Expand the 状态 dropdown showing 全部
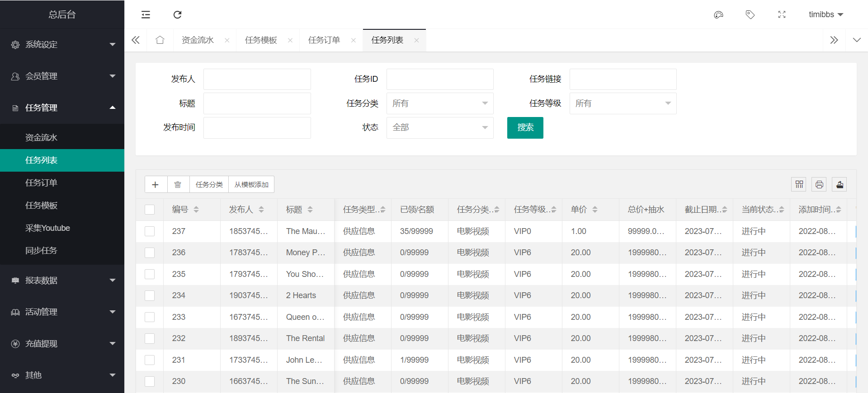 pos(439,127)
